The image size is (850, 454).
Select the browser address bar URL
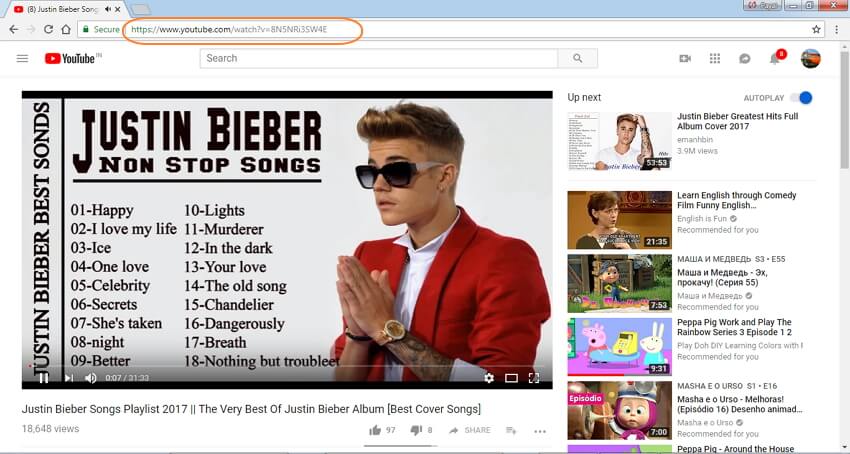[229, 30]
